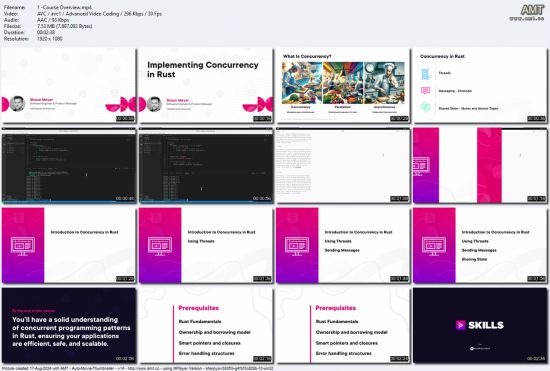Click the 'Audio:' label
550x371 pixels.
tap(11, 20)
